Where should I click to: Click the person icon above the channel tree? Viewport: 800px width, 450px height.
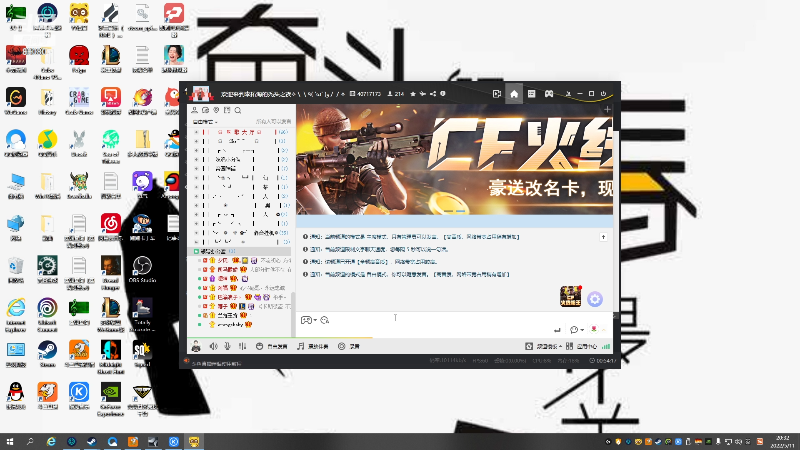point(194,110)
